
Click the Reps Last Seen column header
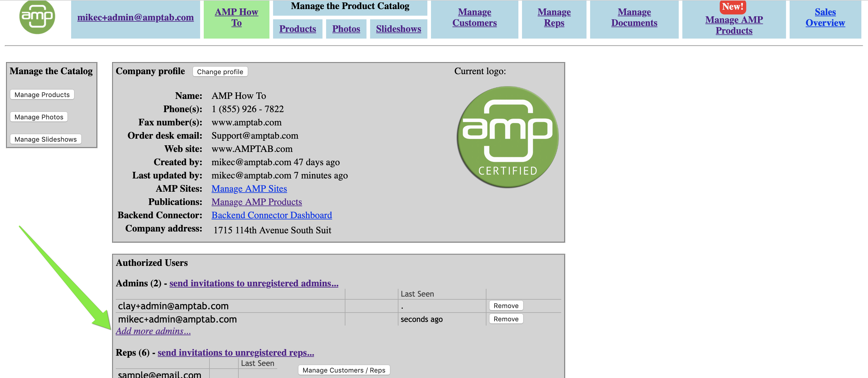coord(257,363)
